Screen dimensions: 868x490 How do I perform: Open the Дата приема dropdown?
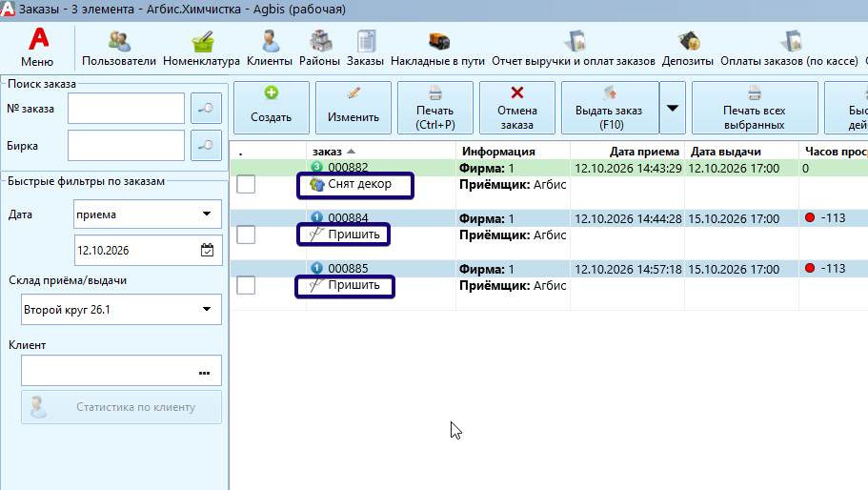pos(148,214)
